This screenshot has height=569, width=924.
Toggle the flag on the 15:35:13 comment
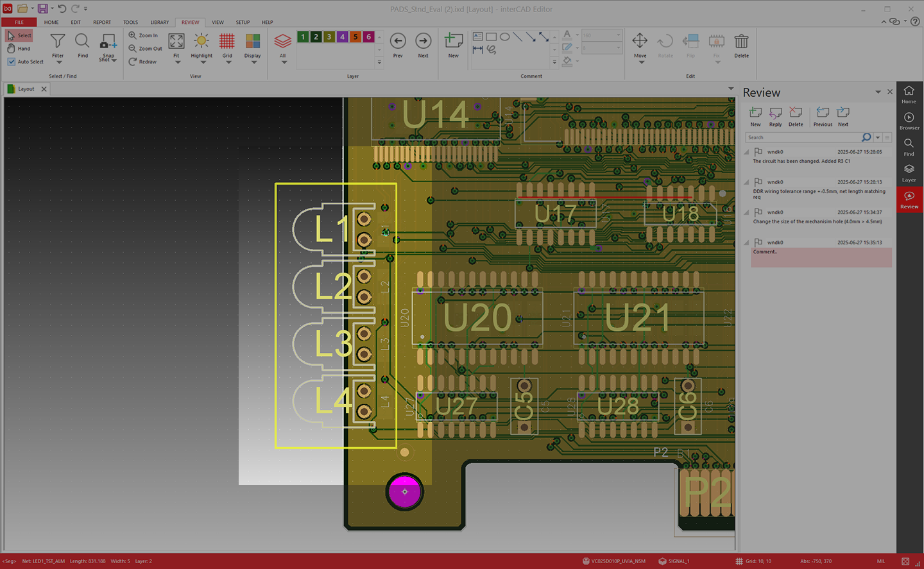pyautogui.click(x=758, y=242)
